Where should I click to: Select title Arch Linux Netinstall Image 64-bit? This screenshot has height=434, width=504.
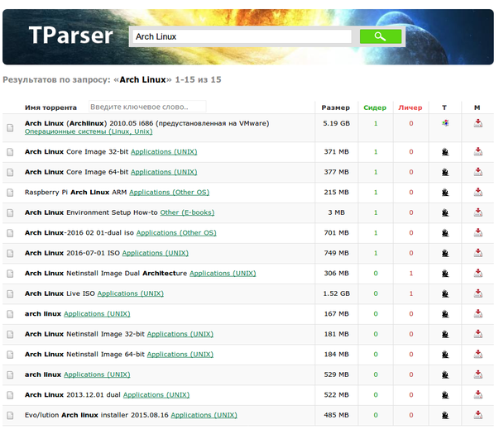click(85, 354)
